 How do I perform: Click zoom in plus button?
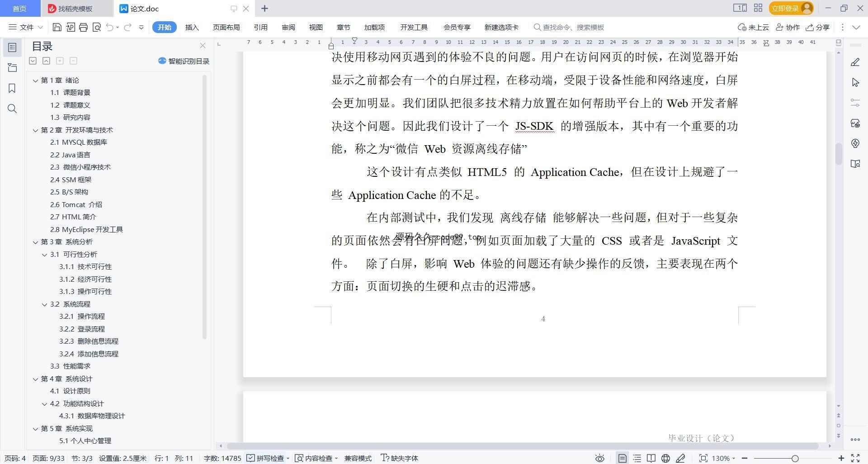[841, 458]
